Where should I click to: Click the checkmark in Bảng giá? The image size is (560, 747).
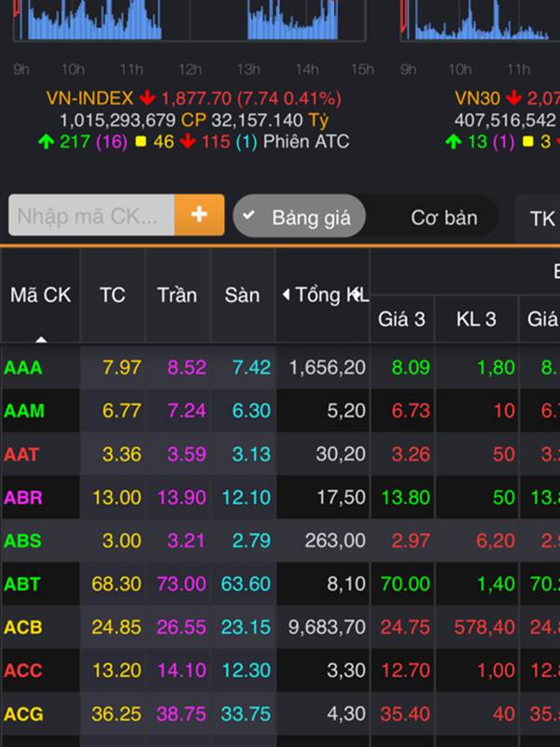point(248,216)
